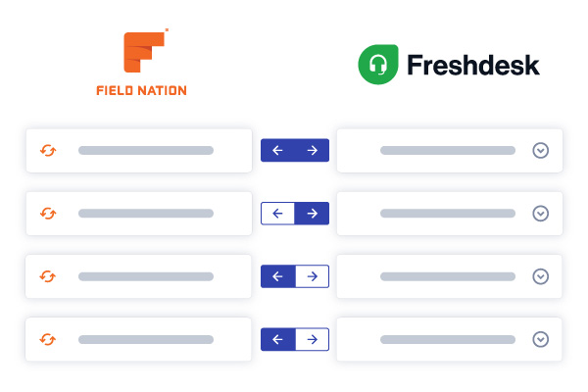This screenshot has height=392, width=588.
Task: Click the Field Nation logo
Action: pos(142,54)
